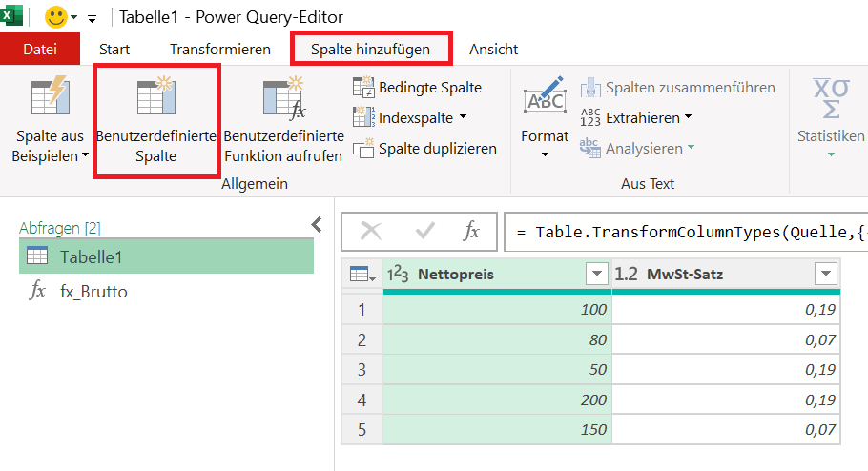This screenshot has width=868, height=471.
Task: Open the Format dropdown arrow
Action: click(x=546, y=154)
